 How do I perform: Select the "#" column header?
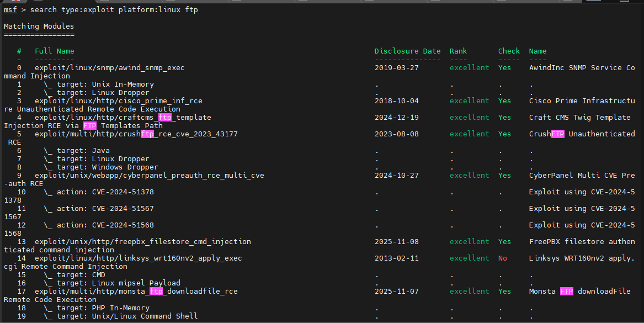19,51
